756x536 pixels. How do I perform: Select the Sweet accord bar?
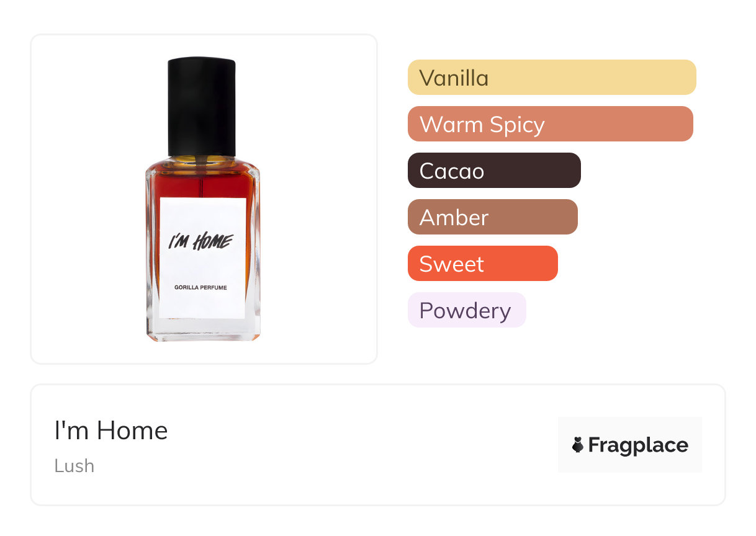(482, 264)
